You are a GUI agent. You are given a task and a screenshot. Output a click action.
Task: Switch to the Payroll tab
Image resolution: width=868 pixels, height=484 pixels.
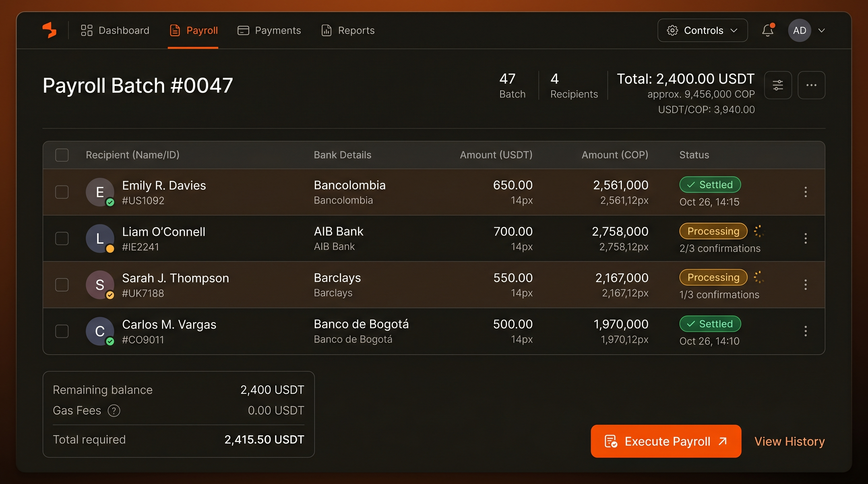(194, 30)
